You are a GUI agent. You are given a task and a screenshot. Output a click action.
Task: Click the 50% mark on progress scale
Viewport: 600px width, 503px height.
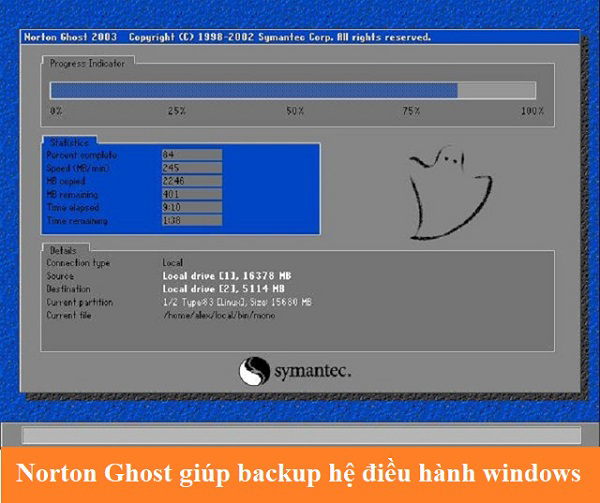294,111
